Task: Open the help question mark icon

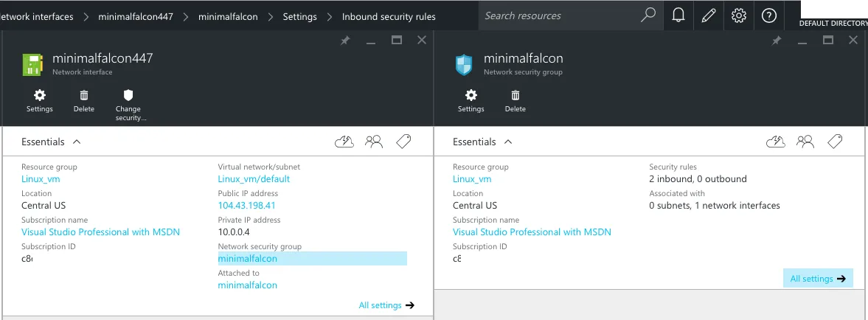Action: [769, 16]
